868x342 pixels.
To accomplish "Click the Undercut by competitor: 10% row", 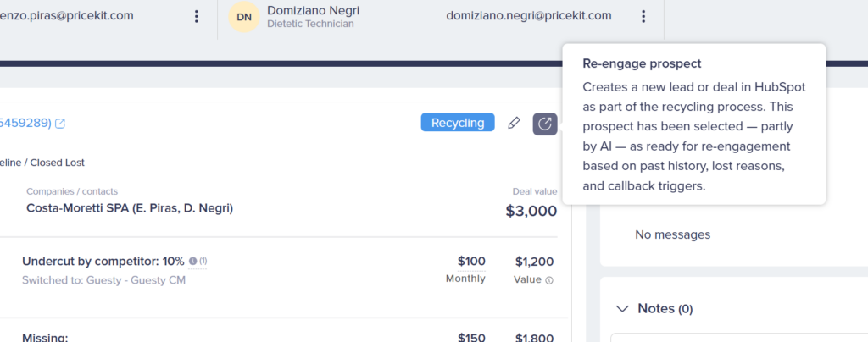I will [103, 262].
